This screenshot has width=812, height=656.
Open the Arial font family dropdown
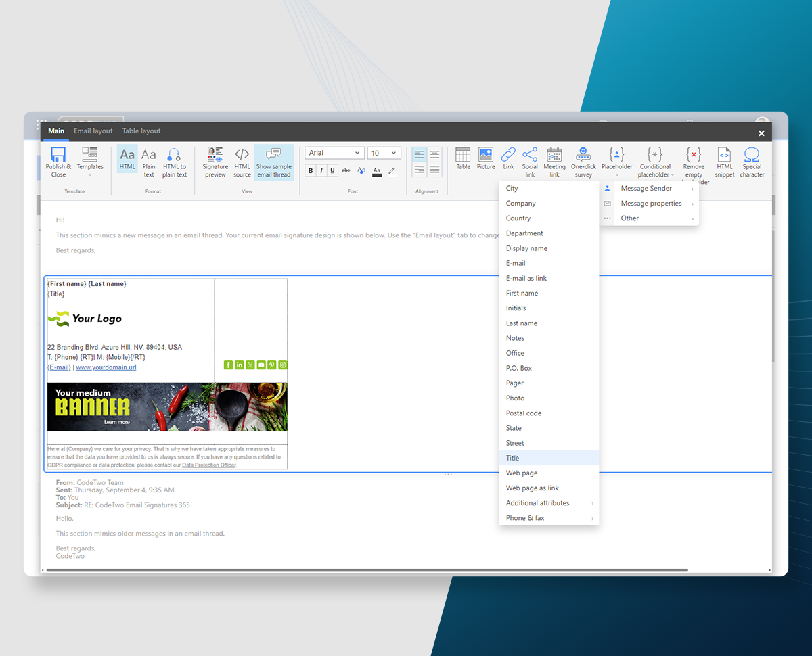334,152
